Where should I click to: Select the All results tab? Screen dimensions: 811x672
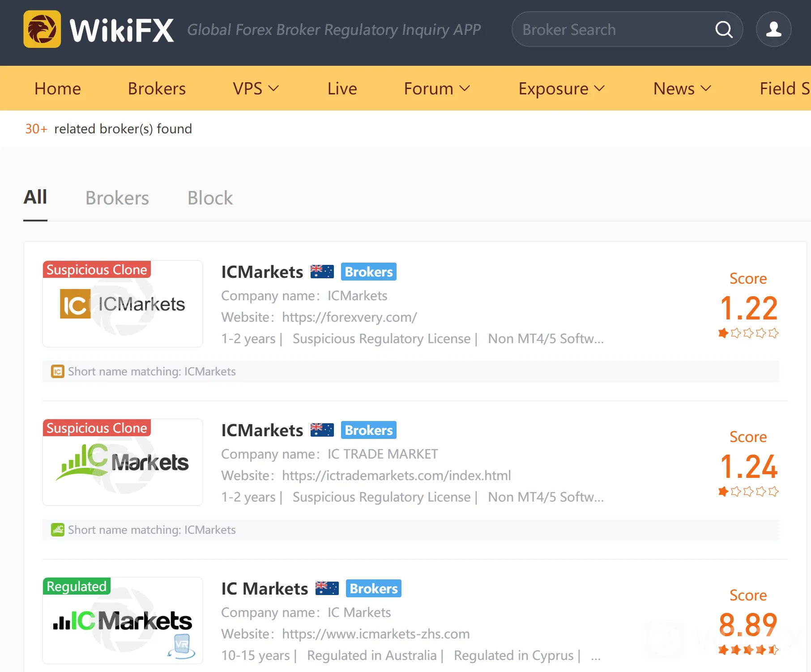[35, 197]
